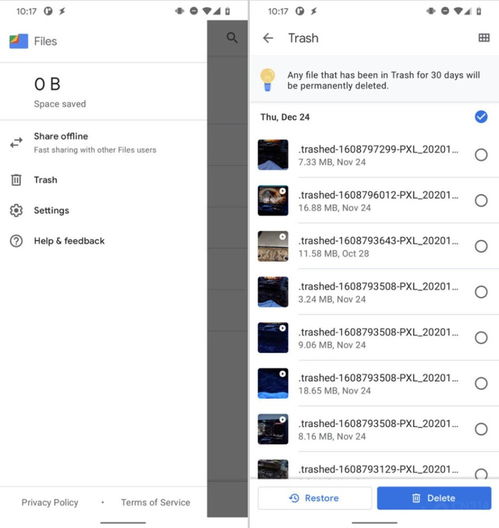Click the trash can icon in drawer
Viewport: 499px width, 528px height.
coord(16,180)
